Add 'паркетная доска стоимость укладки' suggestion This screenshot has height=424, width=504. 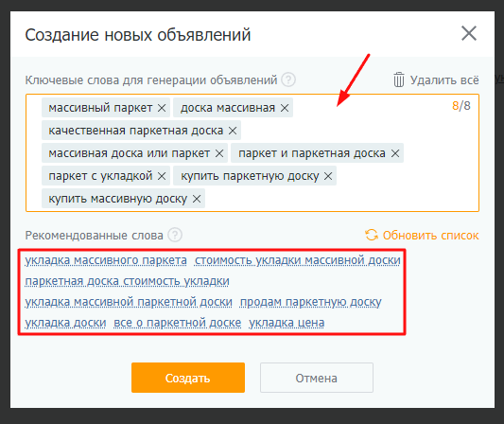128,281
